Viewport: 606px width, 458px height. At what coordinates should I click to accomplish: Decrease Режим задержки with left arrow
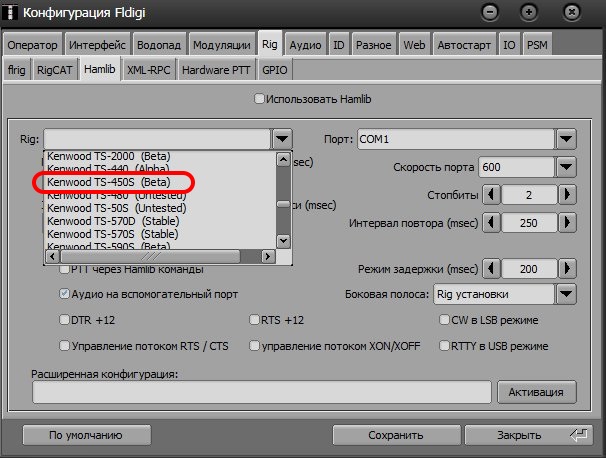coord(491,269)
